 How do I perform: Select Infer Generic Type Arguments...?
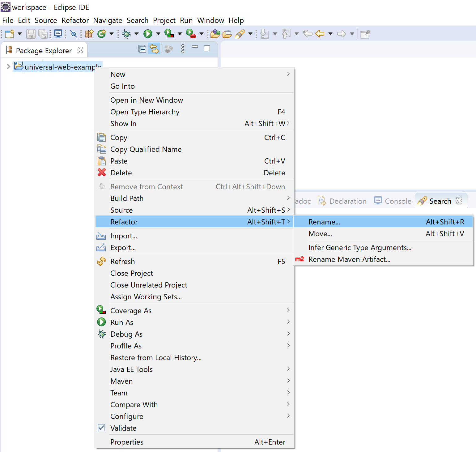(383, 247)
